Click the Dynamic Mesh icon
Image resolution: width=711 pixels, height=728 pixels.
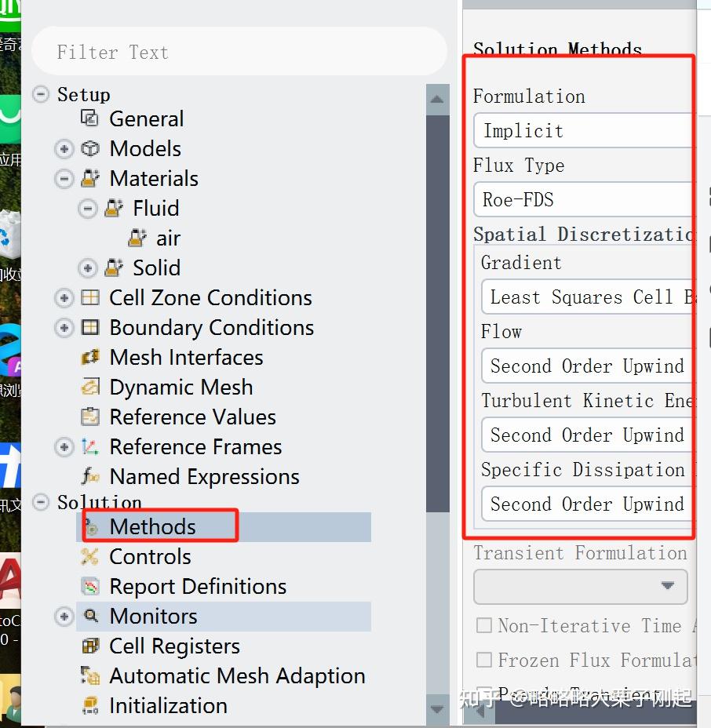tap(90, 387)
